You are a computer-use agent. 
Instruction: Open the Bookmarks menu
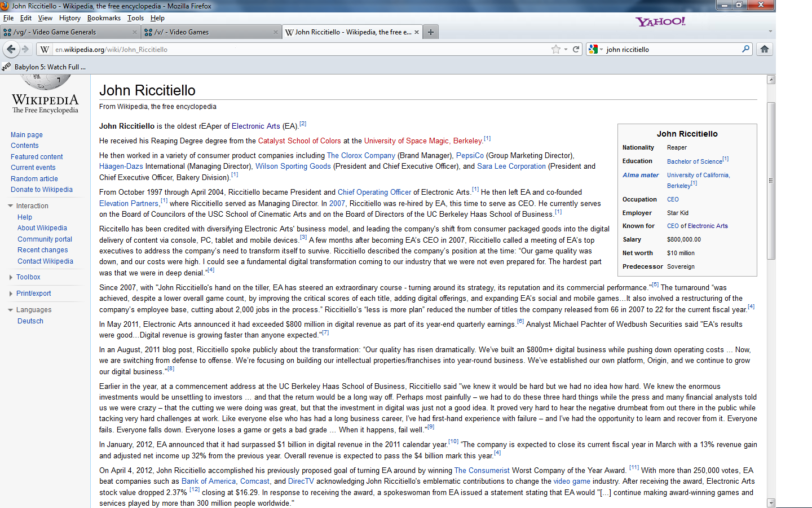coord(104,18)
